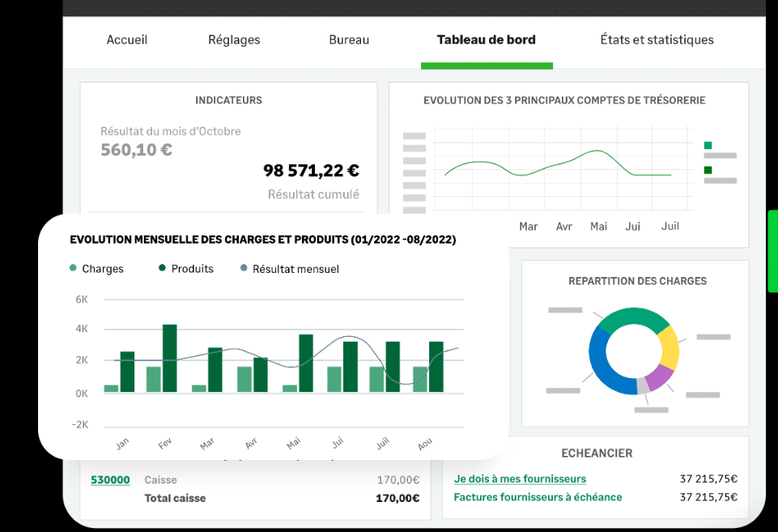The image size is (778, 532).
Task: Click the teal legend square in trésorerie chart
Action: tap(708, 146)
